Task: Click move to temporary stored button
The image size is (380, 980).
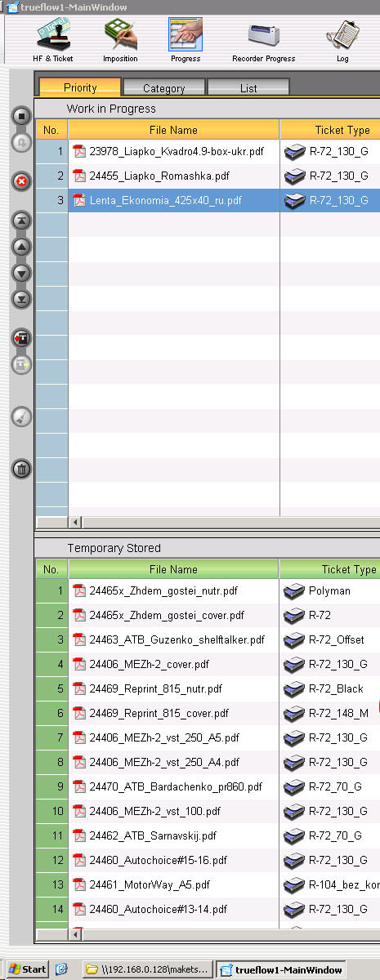Action: 22,338
